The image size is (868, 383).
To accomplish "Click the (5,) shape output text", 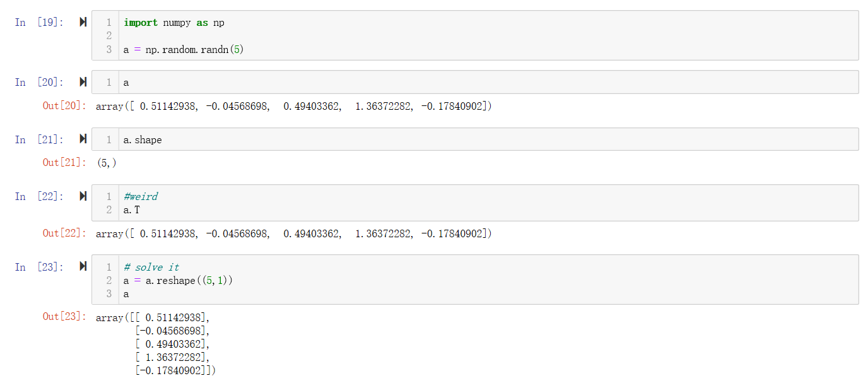I will pos(107,163).
